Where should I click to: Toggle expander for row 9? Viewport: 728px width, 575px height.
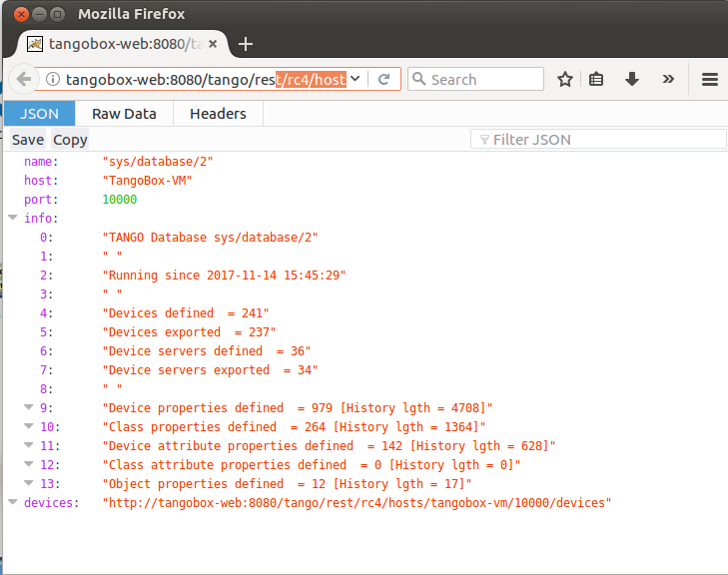tap(29, 407)
